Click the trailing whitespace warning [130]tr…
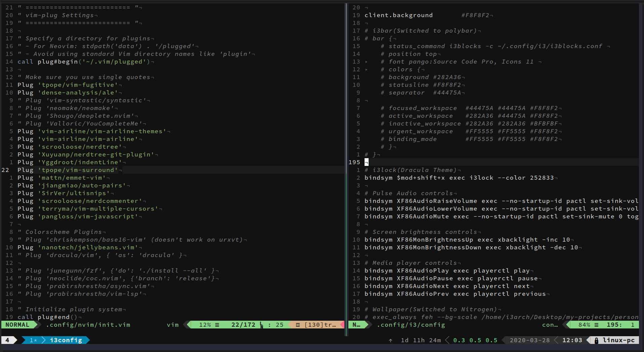 (x=316, y=325)
